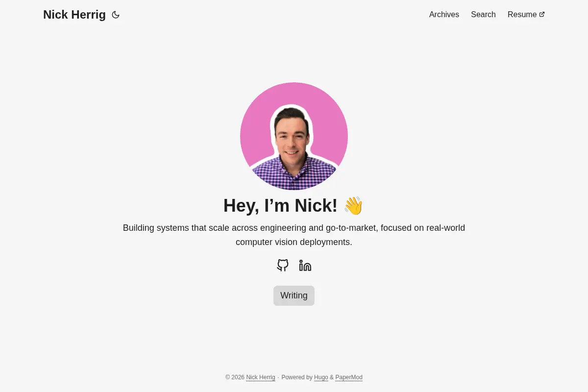Click the "Hey, I'm Nick!" heading text
Screen dimensions: 588x392
click(x=280, y=205)
